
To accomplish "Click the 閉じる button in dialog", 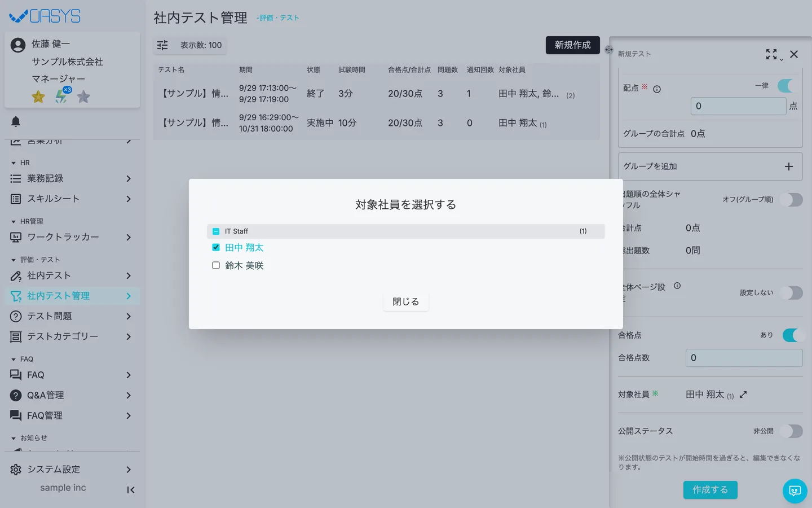I will (x=406, y=302).
